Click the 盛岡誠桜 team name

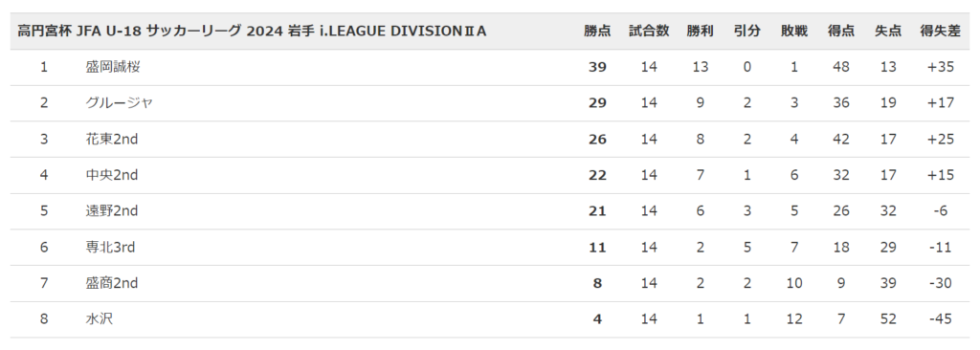(113, 67)
